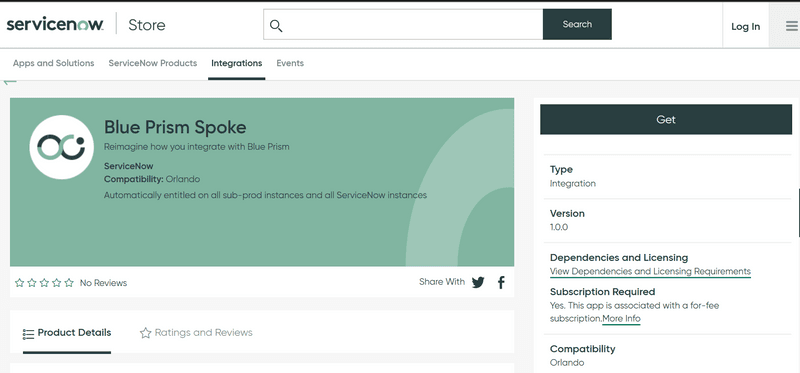Click the Type value Integration
This screenshot has width=800, height=373.
coord(572,184)
